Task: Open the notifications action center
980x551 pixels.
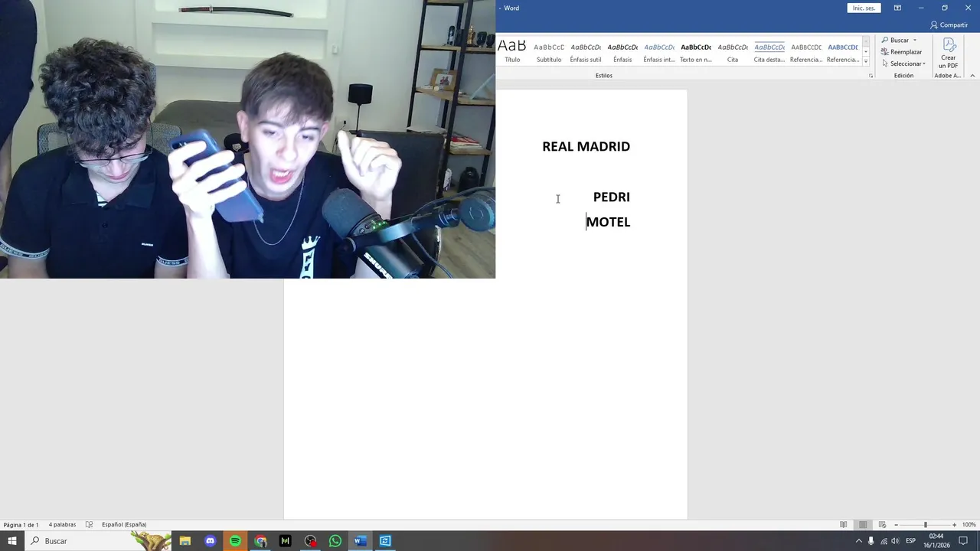Action: (963, 541)
